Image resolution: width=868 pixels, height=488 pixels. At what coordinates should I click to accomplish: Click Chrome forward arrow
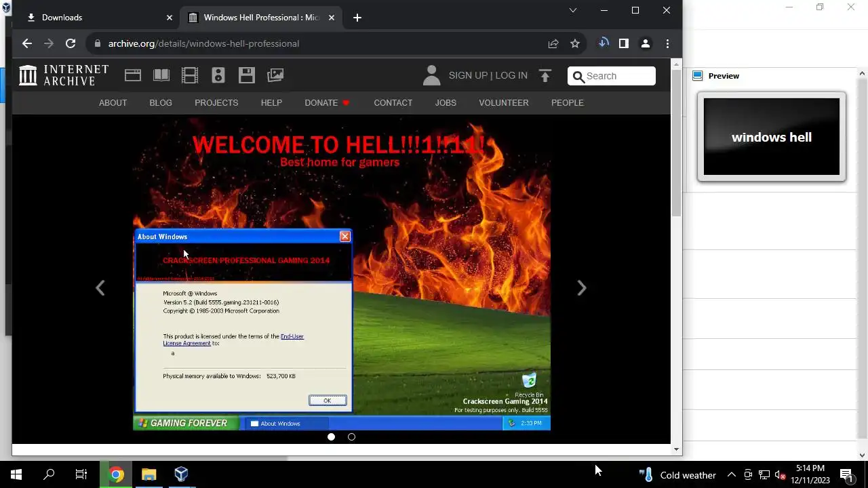point(49,43)
